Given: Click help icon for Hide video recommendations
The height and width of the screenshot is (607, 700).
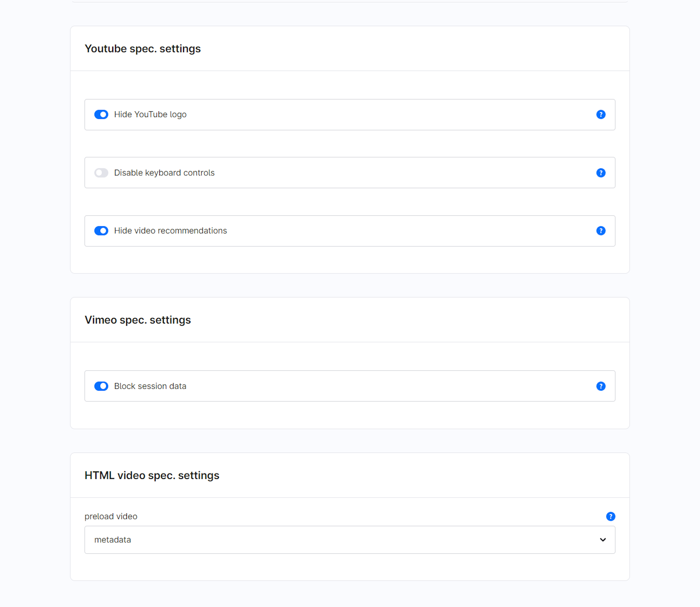Looking at the screenshot, I should point(601,231).
